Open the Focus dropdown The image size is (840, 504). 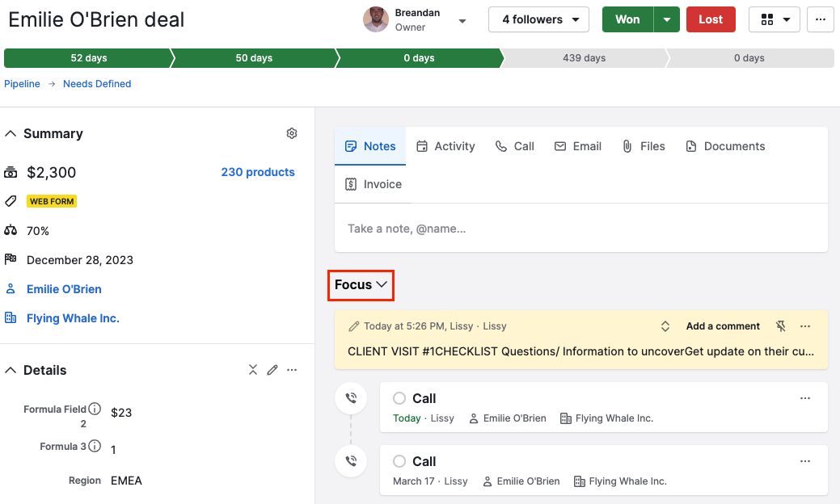pos(361,285)
